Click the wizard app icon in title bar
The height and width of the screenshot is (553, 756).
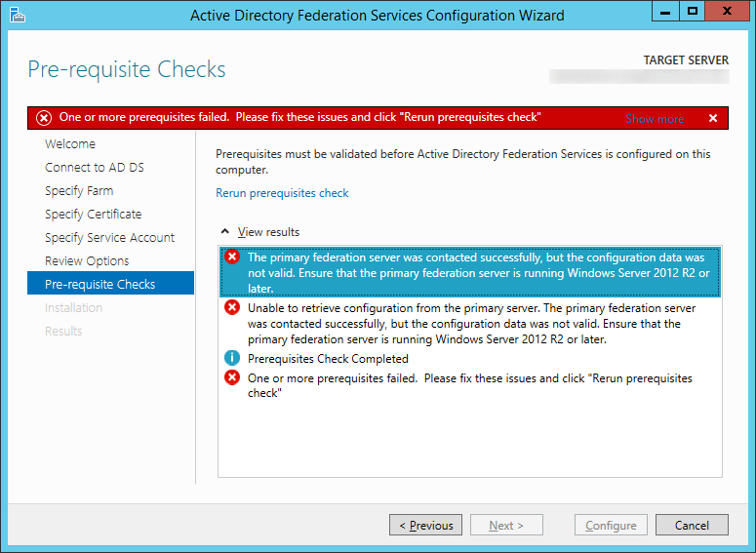coord(17,16)
